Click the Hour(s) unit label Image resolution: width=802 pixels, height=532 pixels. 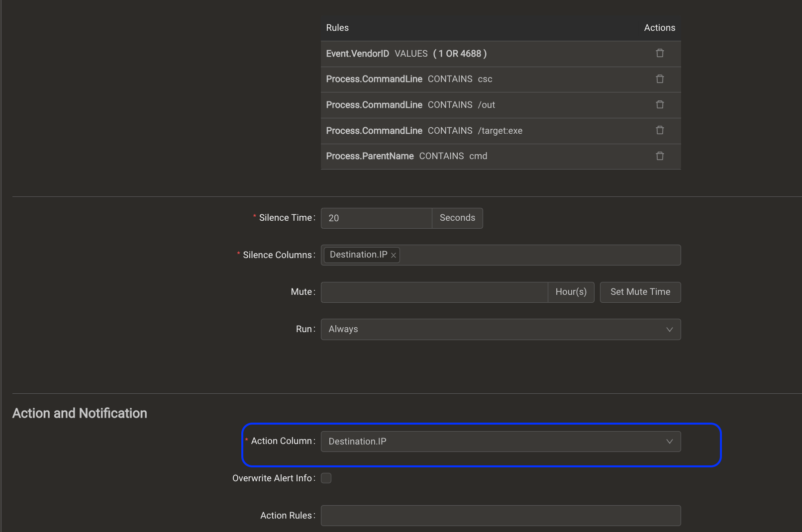pyautogui.click(x=571, y=292)
